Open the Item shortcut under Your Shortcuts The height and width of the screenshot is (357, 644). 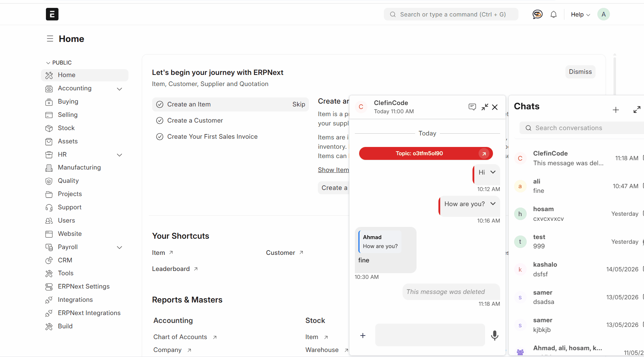pyautogui.click(x=163, y=253)
